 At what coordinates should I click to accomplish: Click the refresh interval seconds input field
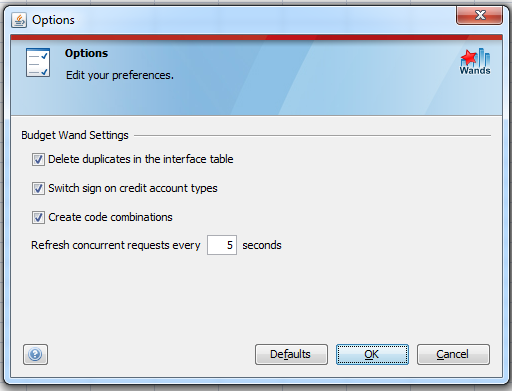tap(222, 245)
